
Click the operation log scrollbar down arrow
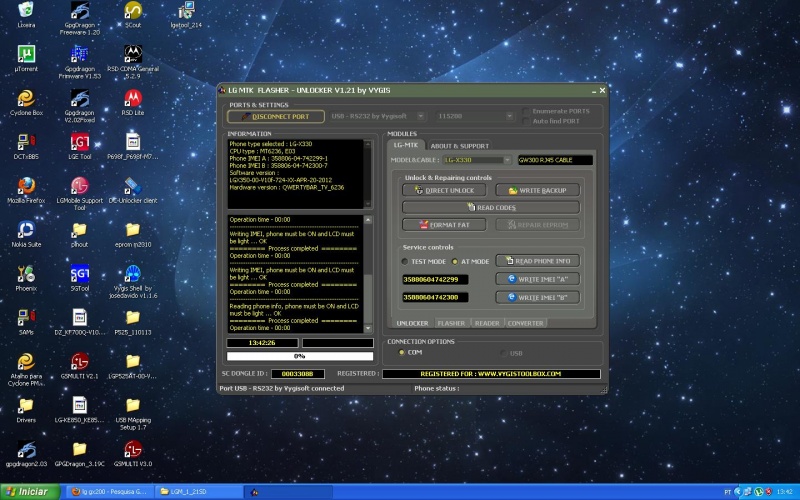(368, 329)
